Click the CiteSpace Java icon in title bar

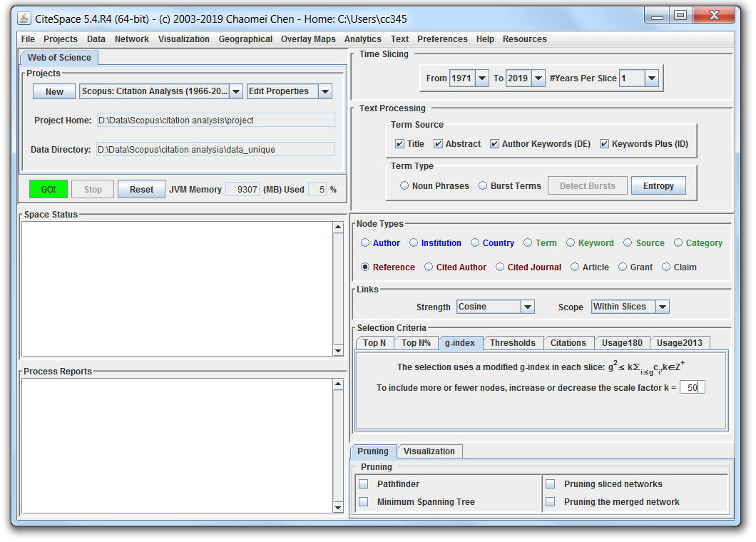point(24,19)
